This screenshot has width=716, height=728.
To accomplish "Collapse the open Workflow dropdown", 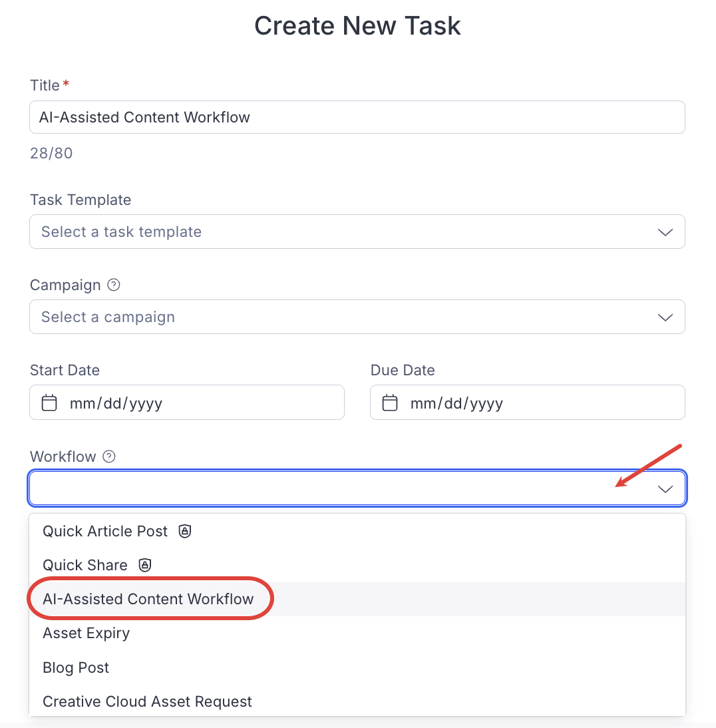I will (665, 488).
